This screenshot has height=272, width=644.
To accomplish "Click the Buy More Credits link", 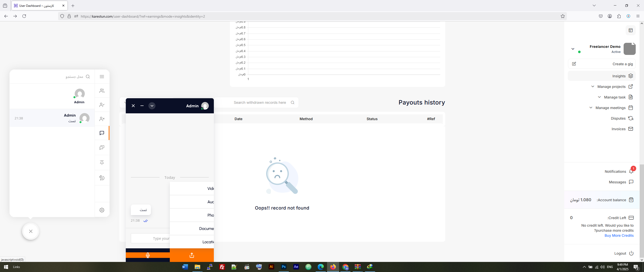I will 619,235.
